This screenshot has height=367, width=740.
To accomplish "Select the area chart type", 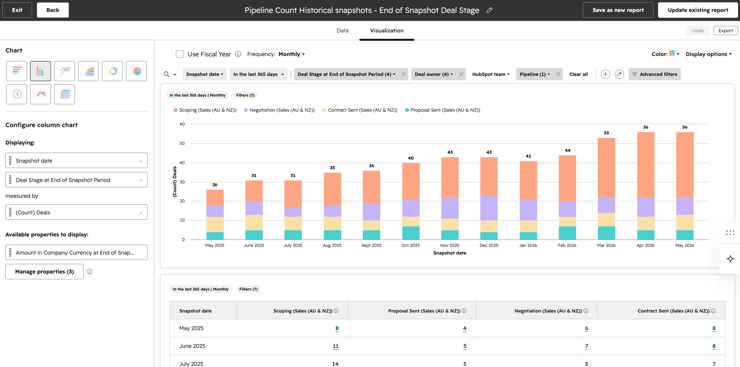I will (x=89, y=71).
